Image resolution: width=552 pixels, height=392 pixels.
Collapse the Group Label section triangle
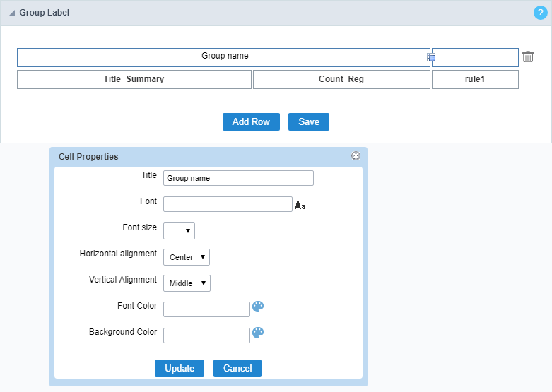point(12,13)
